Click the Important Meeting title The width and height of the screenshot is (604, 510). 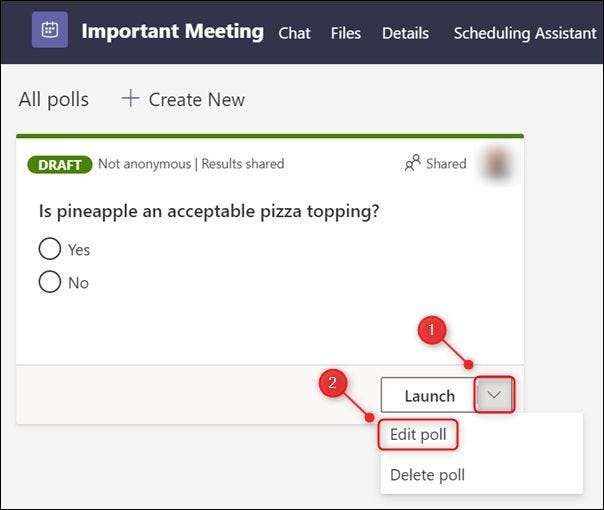(x=172, y=31)
